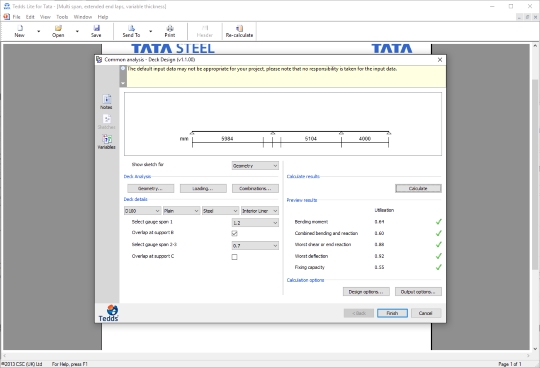Click the horizontal scroll right arrow at bottom
The image size is (540, 368).
click(528, 355)
